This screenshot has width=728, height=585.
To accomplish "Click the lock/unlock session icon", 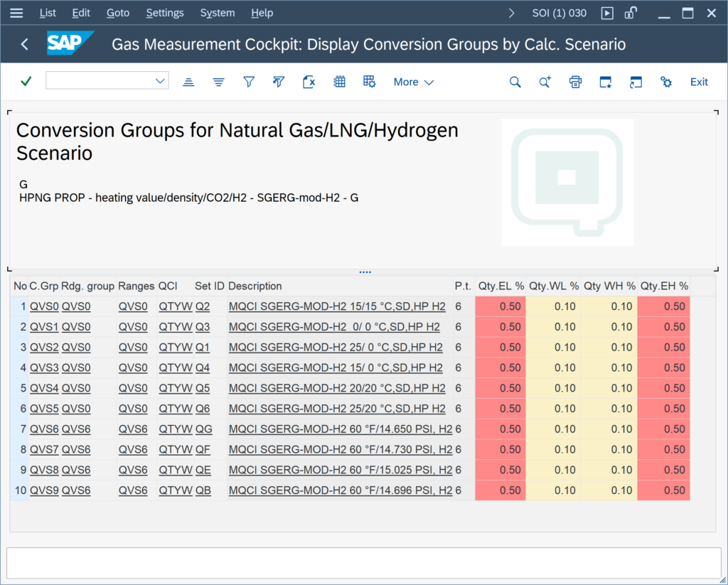I will (x=630, y=13).
